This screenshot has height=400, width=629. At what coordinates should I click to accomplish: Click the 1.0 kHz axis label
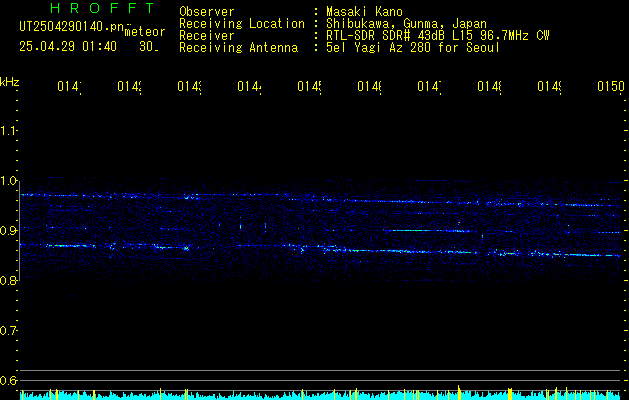[x=8, y=181]
